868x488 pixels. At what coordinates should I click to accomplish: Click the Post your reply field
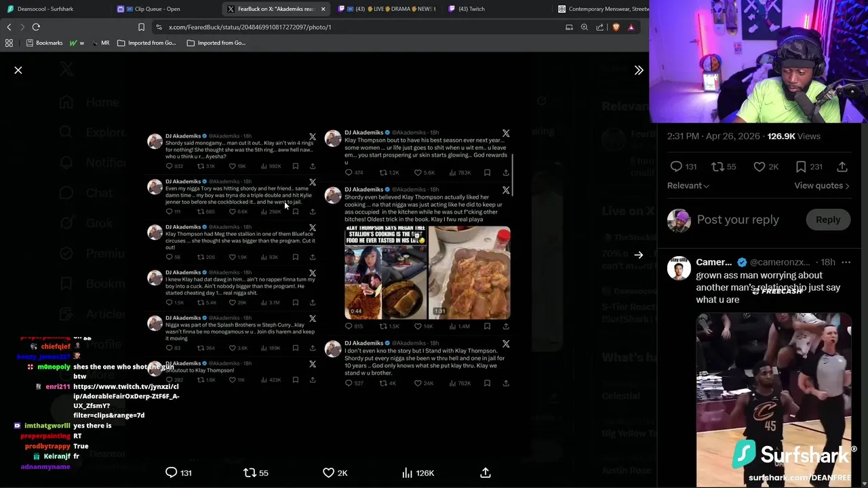click(x=738, y=220)
